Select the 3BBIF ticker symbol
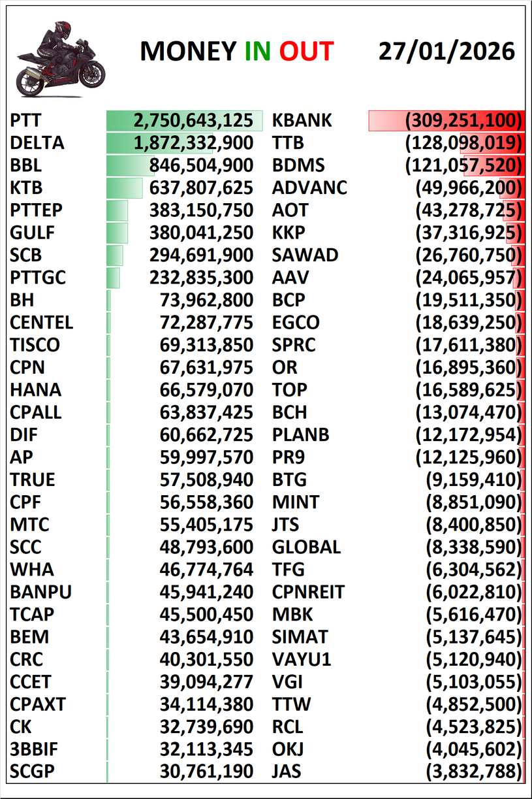The height and width of the screenshot is (799, 532). (33, 749)
